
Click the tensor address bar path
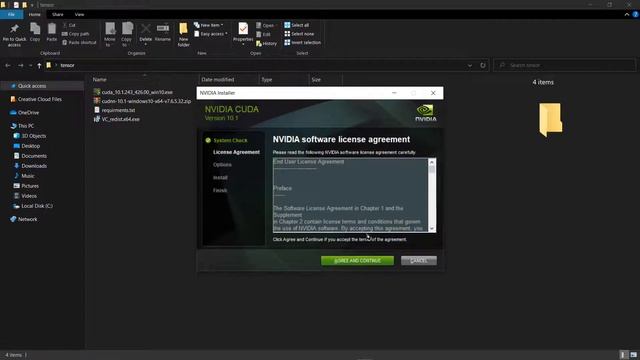tap(67, 65)
